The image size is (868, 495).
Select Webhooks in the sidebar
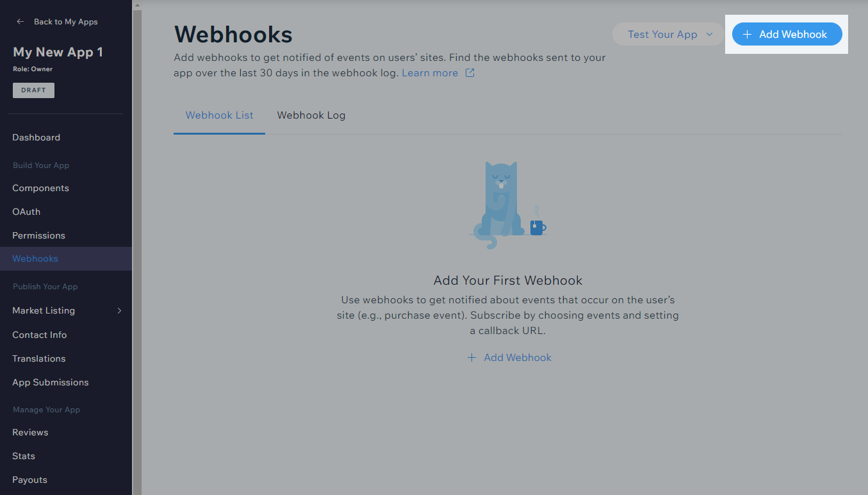35,258
